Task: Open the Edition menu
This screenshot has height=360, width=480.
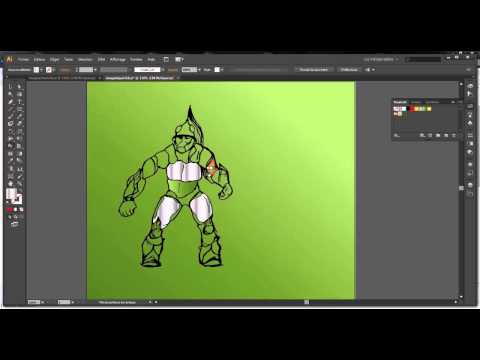Action: pos(39,60)
